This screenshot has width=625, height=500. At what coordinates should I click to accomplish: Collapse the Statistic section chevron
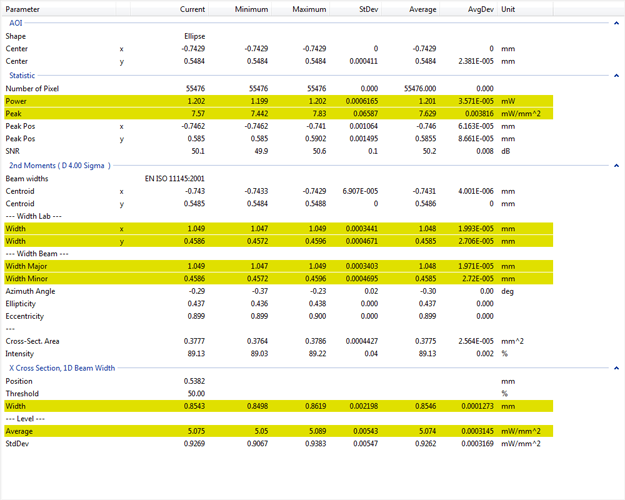tap(616, 75)
